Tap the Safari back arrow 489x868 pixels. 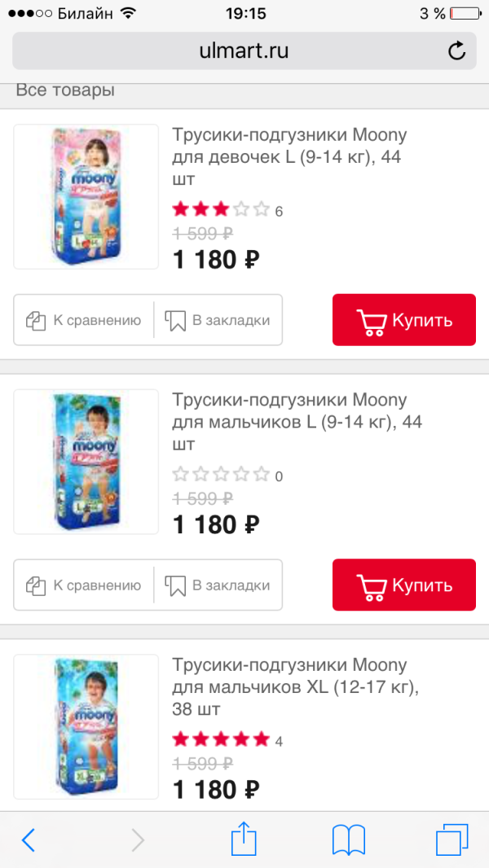(29, 839)
